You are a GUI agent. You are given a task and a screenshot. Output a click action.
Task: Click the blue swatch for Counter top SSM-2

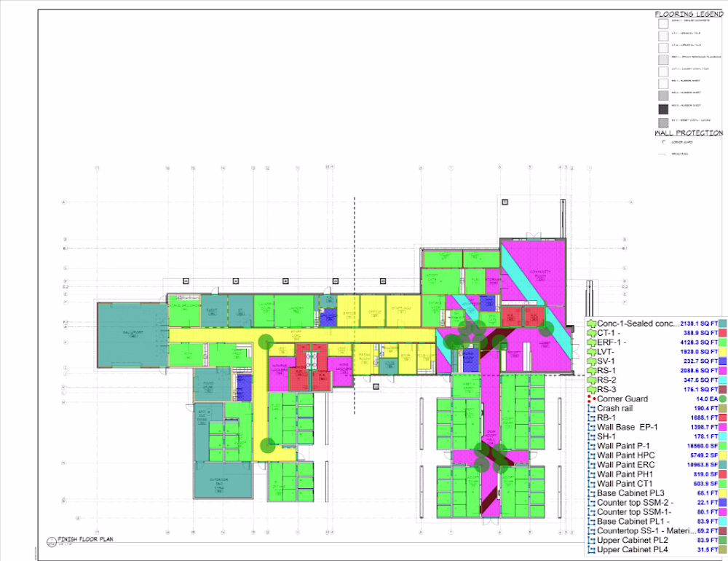pos(723,503)
